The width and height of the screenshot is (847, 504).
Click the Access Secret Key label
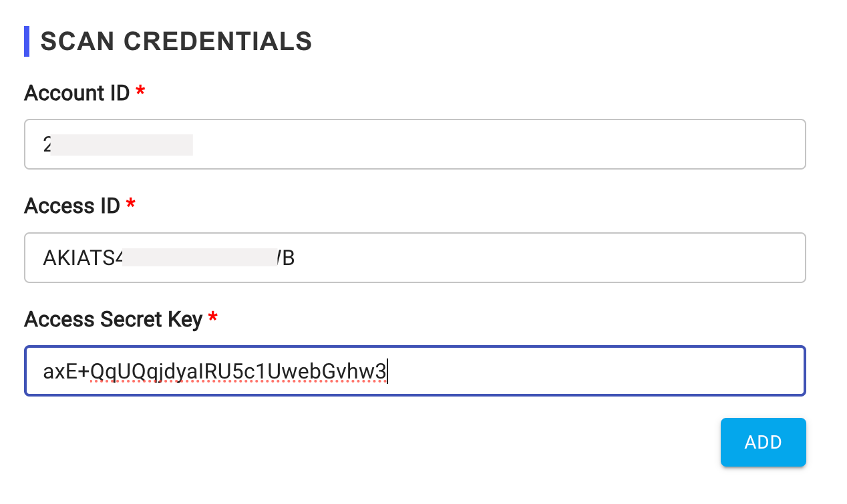pyautogui.click(x=113, y=319)
